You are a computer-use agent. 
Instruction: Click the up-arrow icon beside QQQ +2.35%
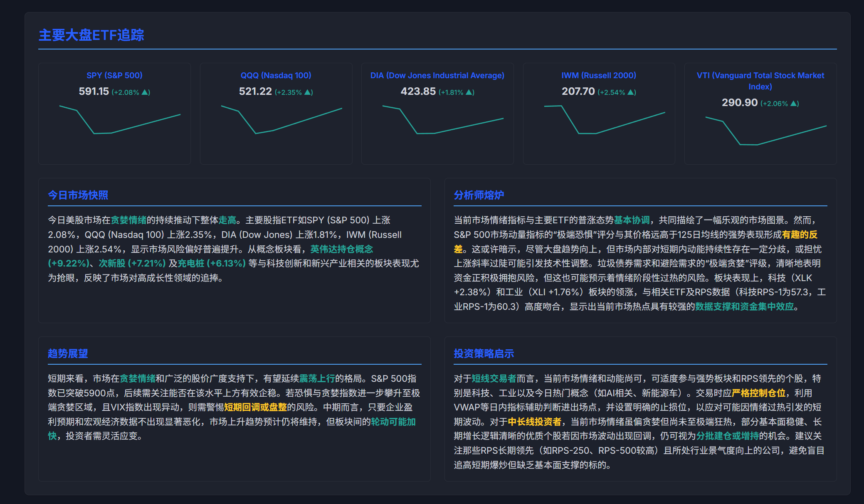tap(308, 92)
